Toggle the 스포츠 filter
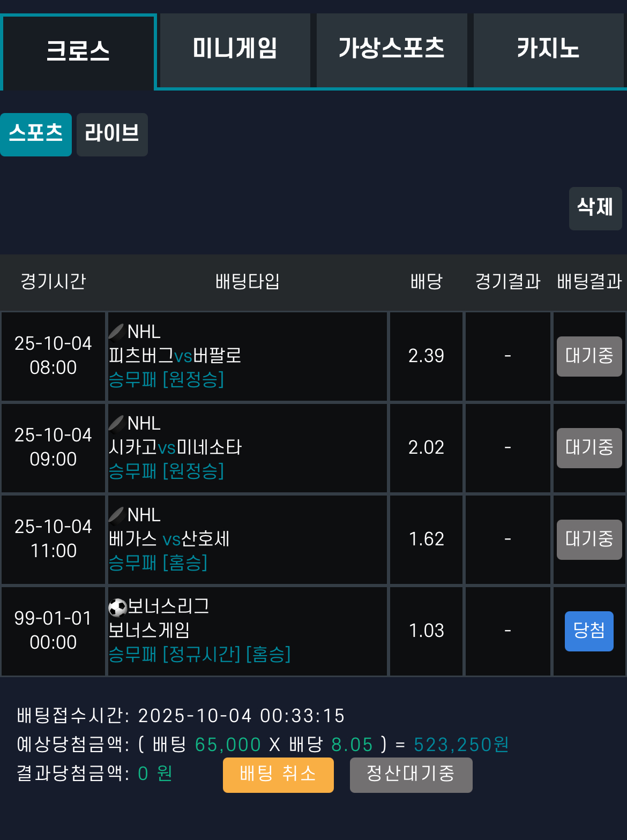 point(35,134)
